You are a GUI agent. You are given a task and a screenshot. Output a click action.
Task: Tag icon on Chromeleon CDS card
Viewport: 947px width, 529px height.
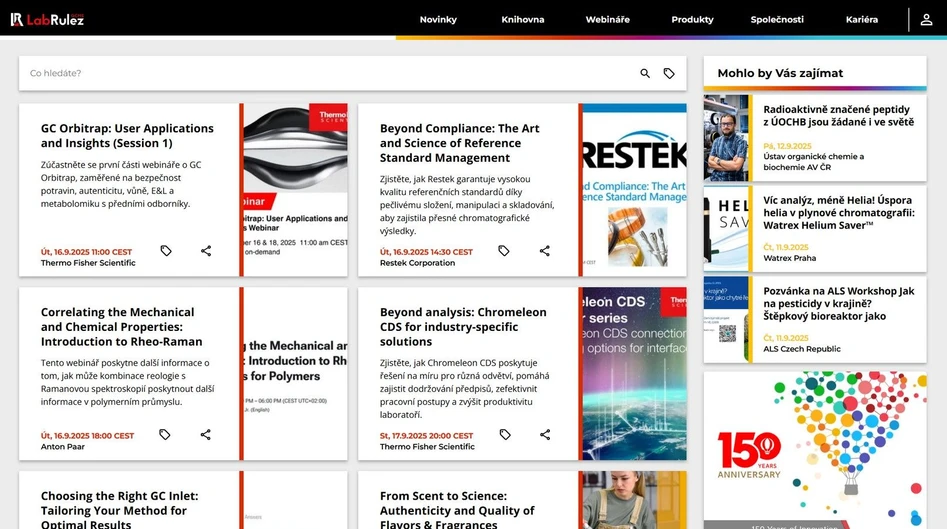505,434
